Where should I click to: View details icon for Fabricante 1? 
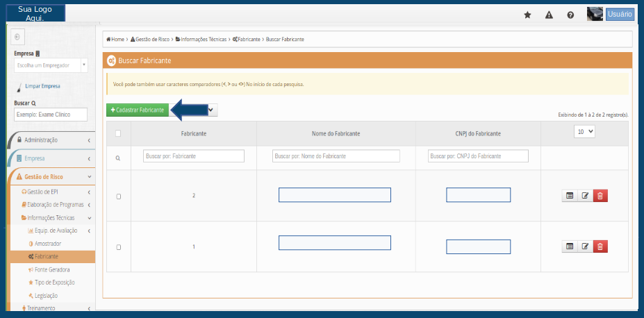tap(570, 246)
